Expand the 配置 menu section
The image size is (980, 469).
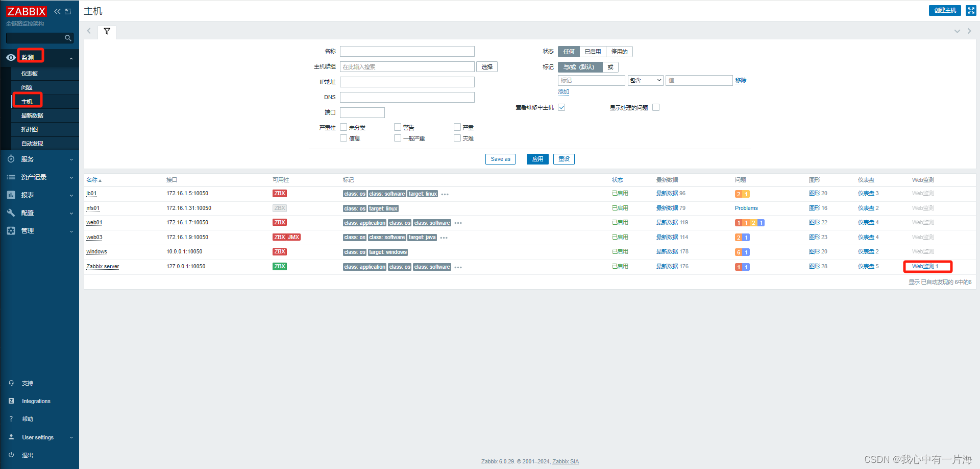[71, 213]
